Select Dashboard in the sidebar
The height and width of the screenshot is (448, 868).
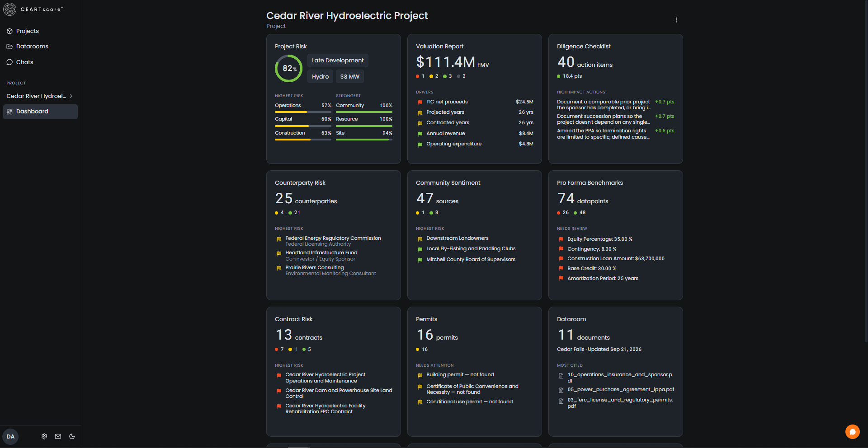pyautogui.click(x=40, y=112)
